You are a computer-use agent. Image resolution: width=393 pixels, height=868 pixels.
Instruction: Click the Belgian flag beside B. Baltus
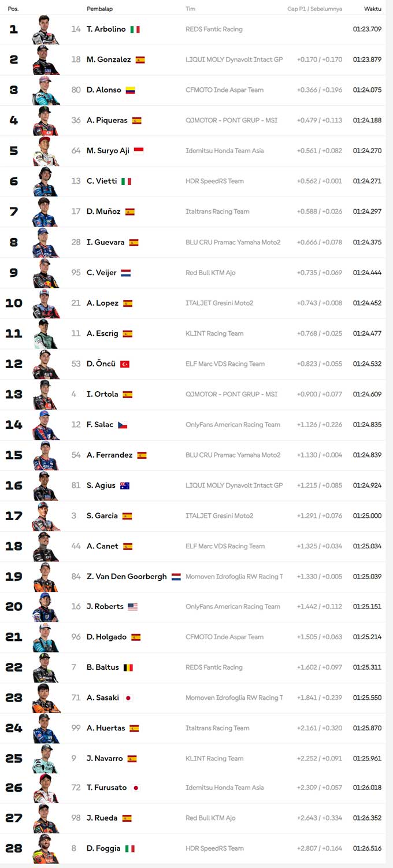(128, 667)
